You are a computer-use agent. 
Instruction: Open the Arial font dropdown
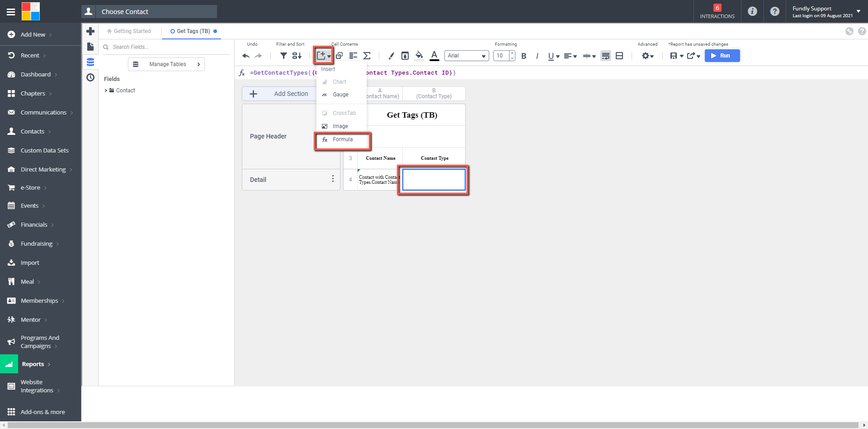tap(467, 56)
